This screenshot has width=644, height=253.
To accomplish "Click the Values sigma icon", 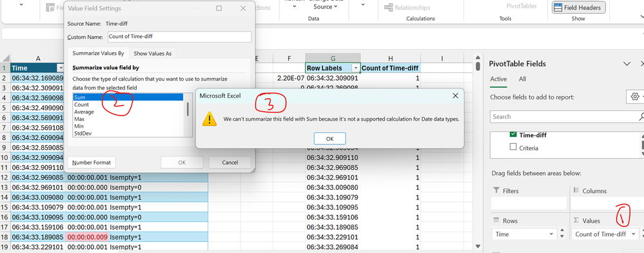I will point(576,221).
